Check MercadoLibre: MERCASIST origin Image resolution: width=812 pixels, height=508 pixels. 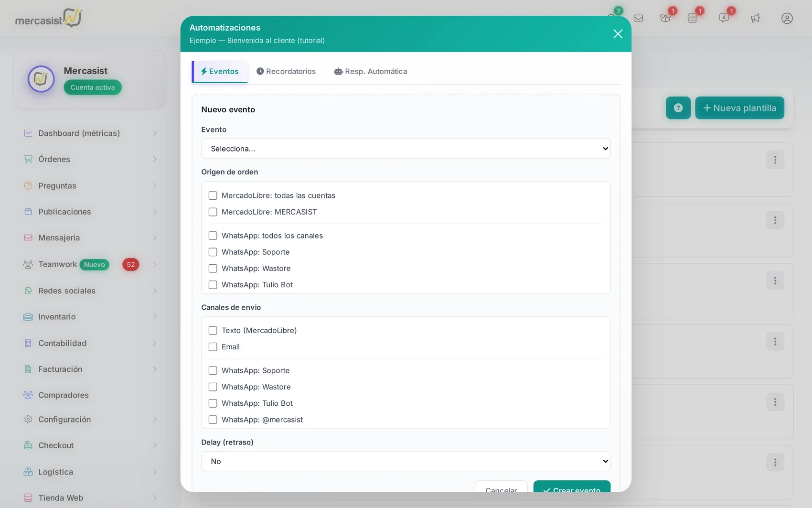pos(213,212)
